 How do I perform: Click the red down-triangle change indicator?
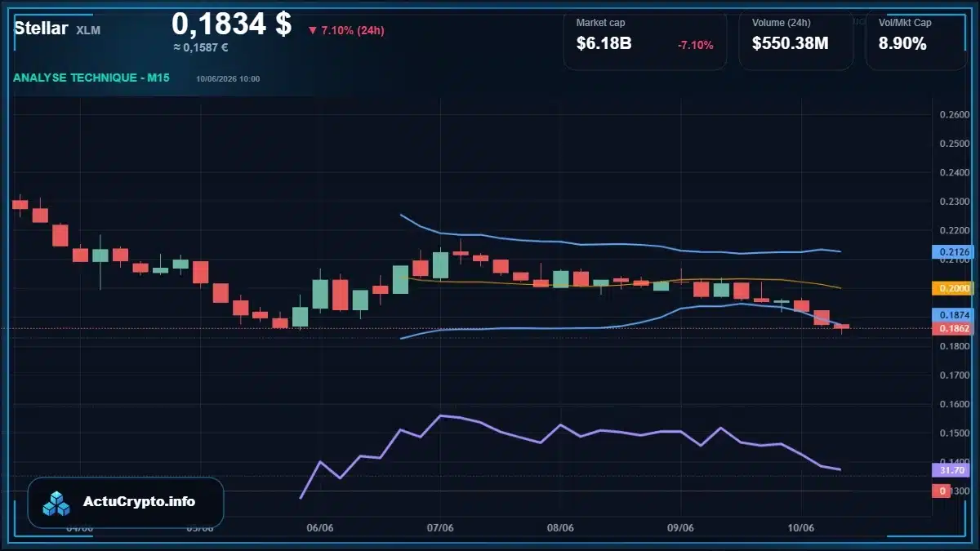(x=312, y=30)
